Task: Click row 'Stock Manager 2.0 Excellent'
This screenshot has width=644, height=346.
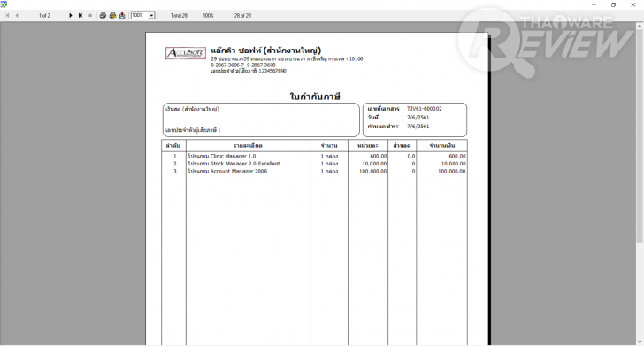Action: point(314,164)
